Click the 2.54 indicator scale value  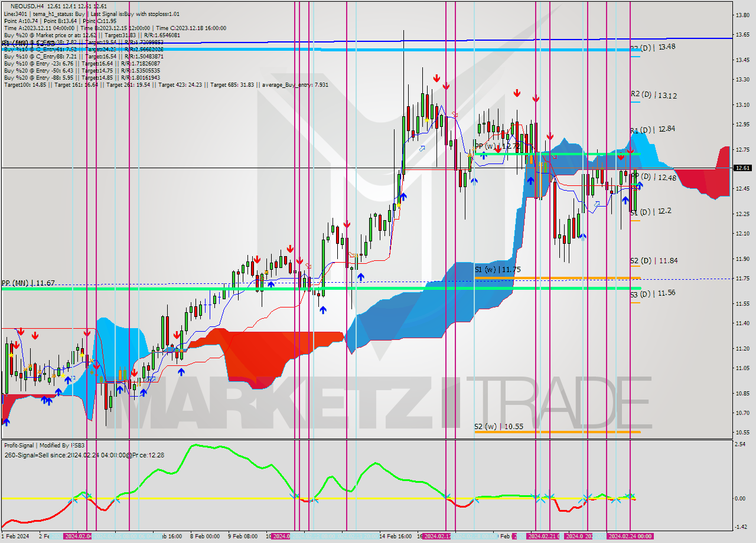(741, 444)
